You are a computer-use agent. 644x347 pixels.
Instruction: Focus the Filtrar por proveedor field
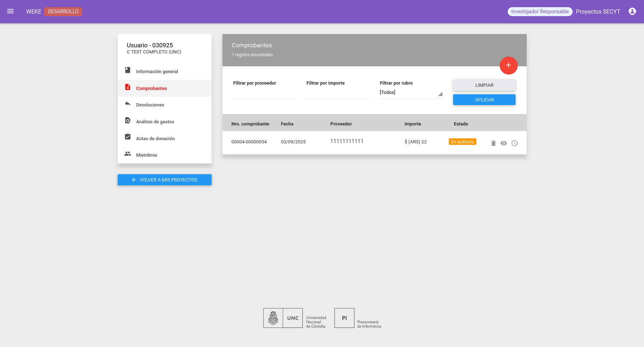tap(264, 92)
